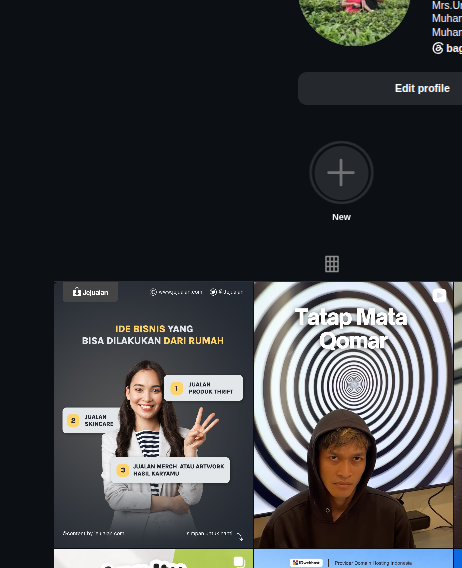Open the carousel icon on green post
The height and width of the screenshot is (568, 462).
click(x=239, y=562)
